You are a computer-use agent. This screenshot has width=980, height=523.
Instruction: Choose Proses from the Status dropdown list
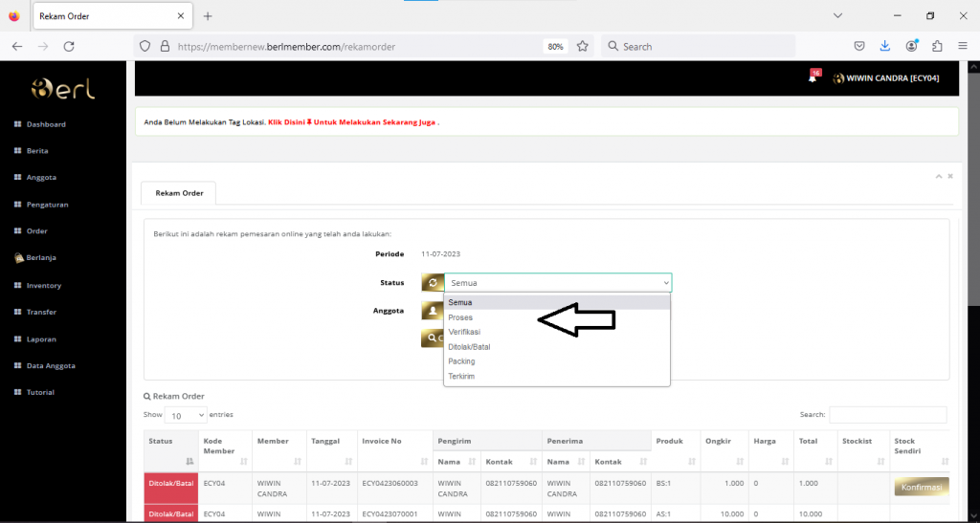(x=460, y=317)
